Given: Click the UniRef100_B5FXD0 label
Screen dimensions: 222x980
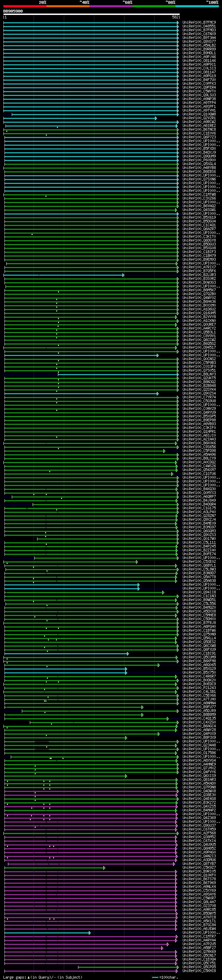Looking at the screenshot, I should tap(199, 148).
